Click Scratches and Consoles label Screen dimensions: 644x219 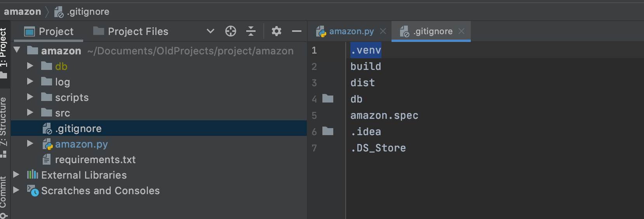[x=101, y=191]
